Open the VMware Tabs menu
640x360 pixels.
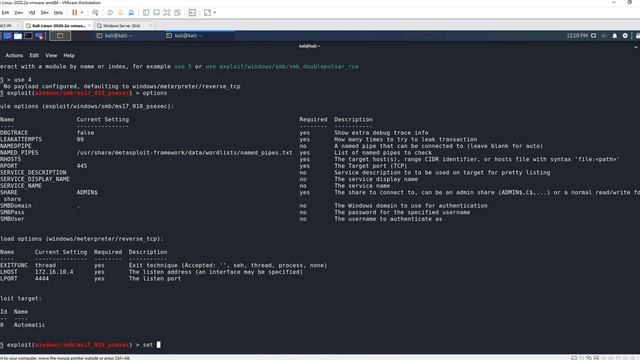[45, 13]
